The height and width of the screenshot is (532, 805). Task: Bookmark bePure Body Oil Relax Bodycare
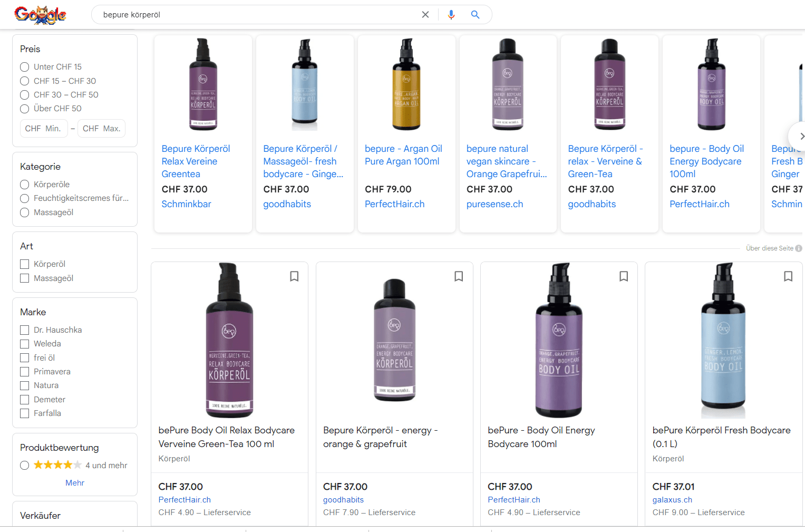(x=294, y=276)
